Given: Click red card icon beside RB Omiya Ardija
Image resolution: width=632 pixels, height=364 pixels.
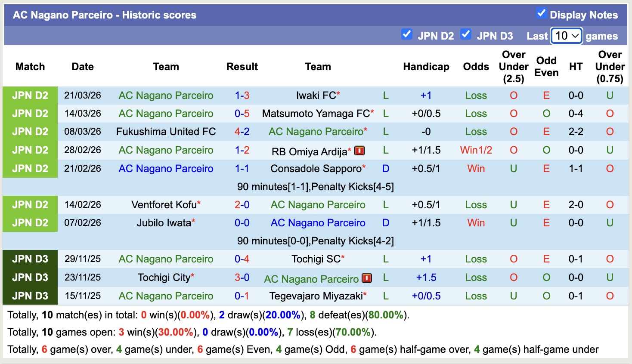Looking at the screenshot, I should pyautogui.click(x=359, y=151).
